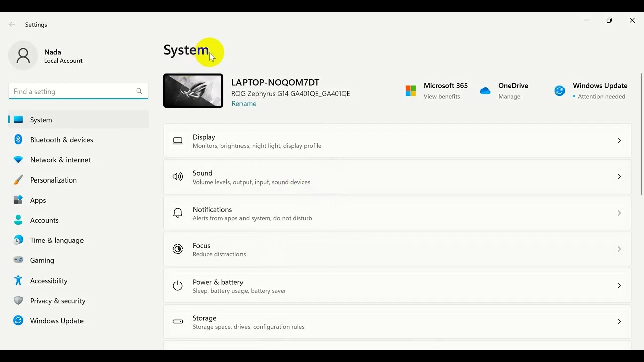644x362 pixels.
Task: Click the Focus target icon
Action: tap(178, 249)
